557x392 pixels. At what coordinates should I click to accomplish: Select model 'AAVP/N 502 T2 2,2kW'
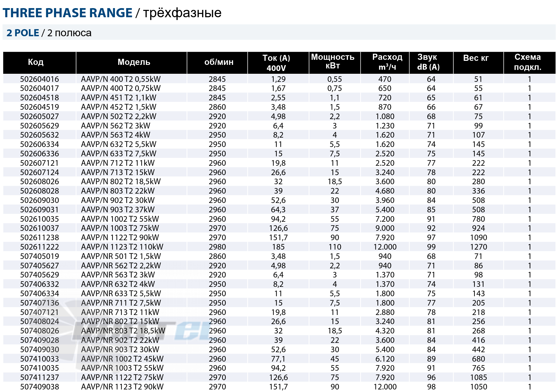tap(119, 116)
